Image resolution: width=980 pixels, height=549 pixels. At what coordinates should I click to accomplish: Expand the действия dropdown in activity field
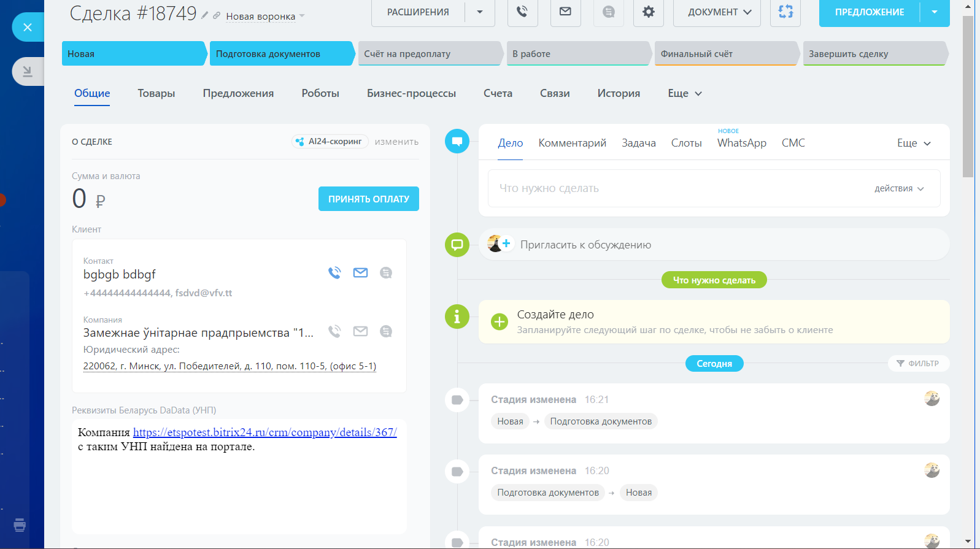pyautogui.click(x=899, y=189)
